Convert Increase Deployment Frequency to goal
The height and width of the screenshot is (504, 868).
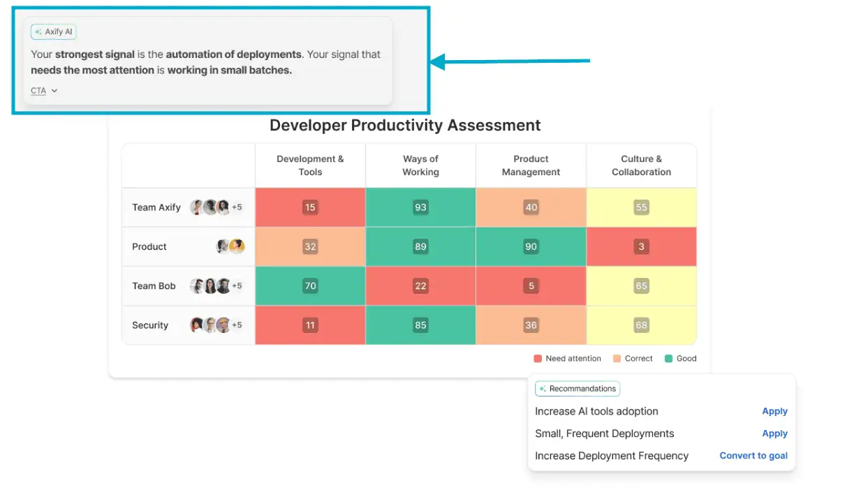pyautogui.click(x=753, y=455)
